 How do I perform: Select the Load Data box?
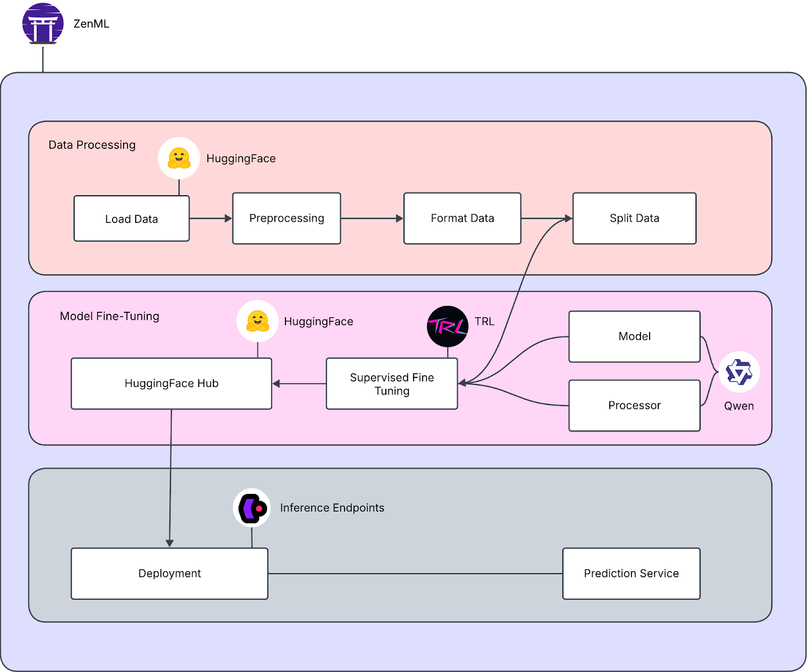tap(132, 219)
